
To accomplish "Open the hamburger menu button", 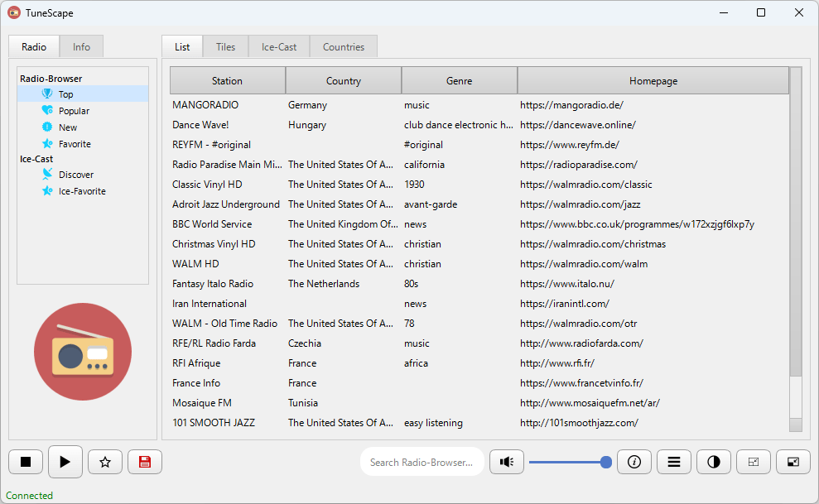I will (674, 462).
